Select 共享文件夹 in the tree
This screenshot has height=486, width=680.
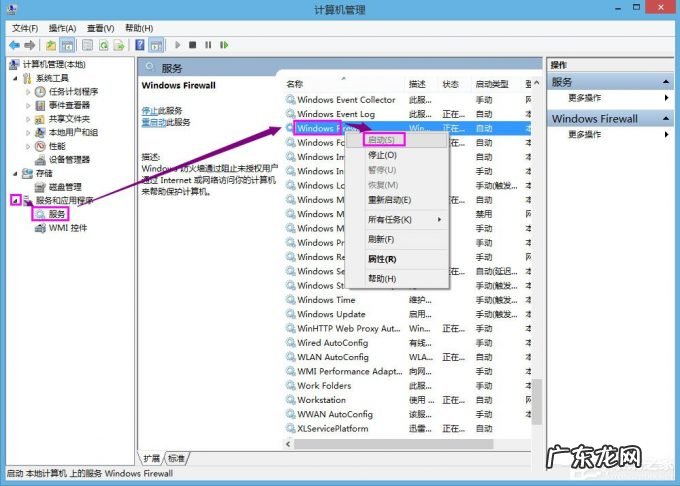pyautogui.click(x=69, y=119)
